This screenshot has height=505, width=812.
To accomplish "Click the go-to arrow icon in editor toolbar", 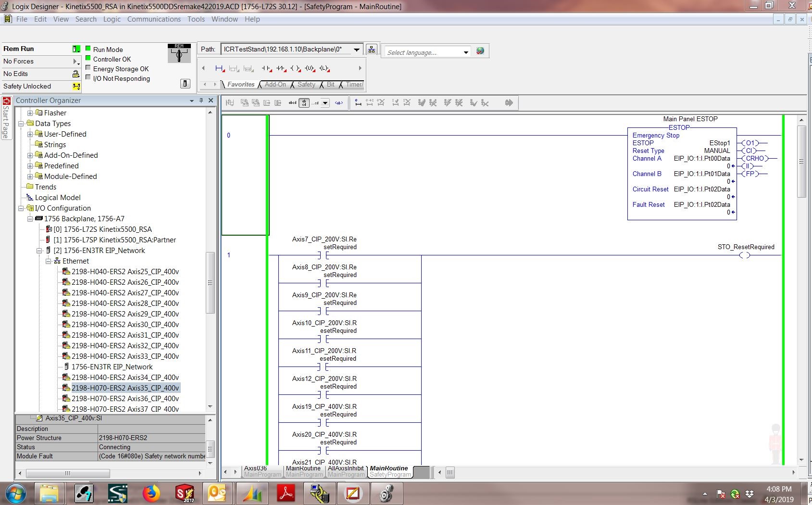I will click(509, 102).
